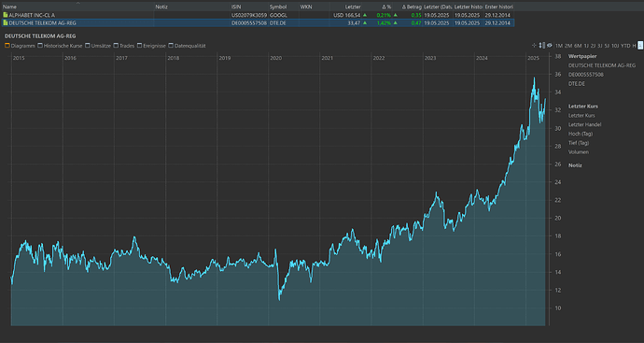Select the YTD chart interval
Image resolution: width=644 pixels, height=343 pixels.
625,46
